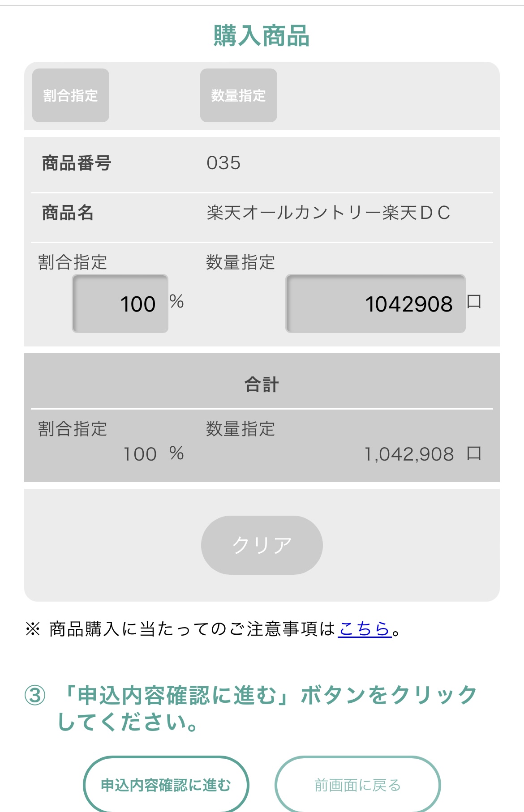The image size is (524, 812).
Task: Click the 口 unit beside quantity input
Action: coord(474,301)
